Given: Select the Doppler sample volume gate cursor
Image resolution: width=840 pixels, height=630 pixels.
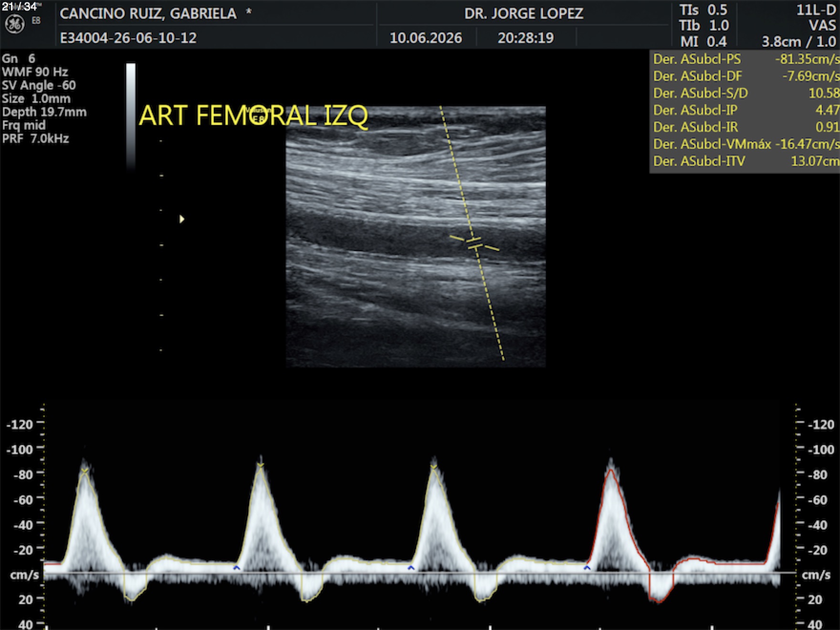Looking at the screenshot, I should click(474, 243).
